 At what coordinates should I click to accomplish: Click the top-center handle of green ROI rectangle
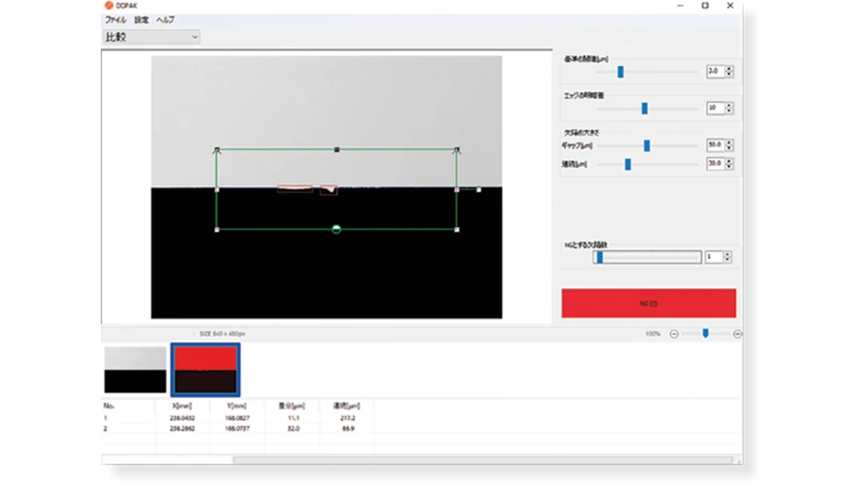pyautogui.click(x=337, y=149)
